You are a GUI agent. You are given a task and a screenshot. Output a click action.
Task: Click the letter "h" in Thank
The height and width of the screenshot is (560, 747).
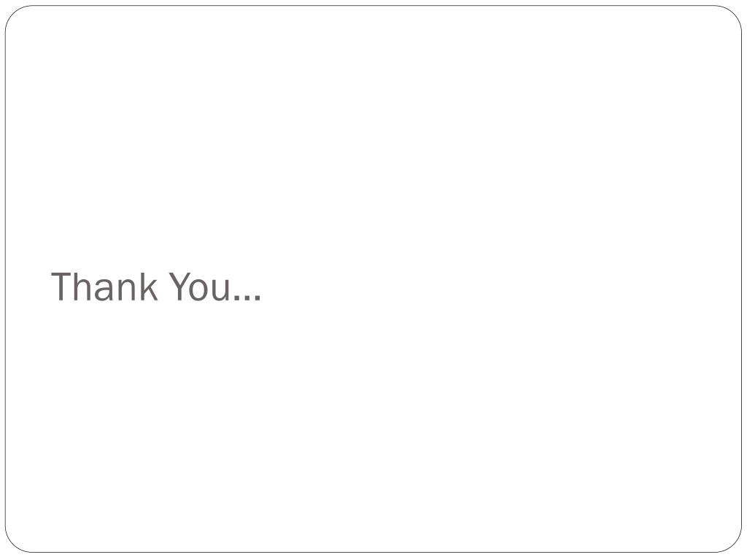(82, 287)
